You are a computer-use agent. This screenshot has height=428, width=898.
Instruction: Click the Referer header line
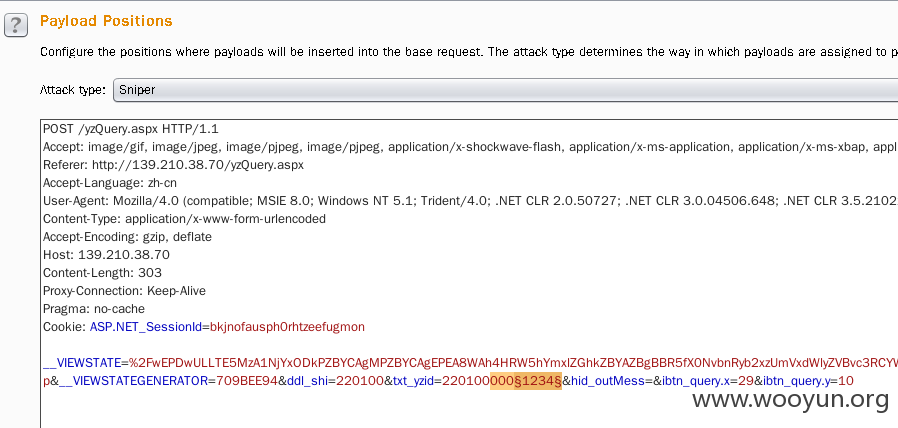tap(174, 165)
